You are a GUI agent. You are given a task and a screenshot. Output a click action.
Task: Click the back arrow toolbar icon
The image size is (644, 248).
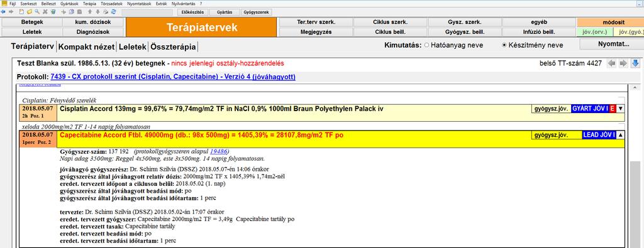[3, 12]
